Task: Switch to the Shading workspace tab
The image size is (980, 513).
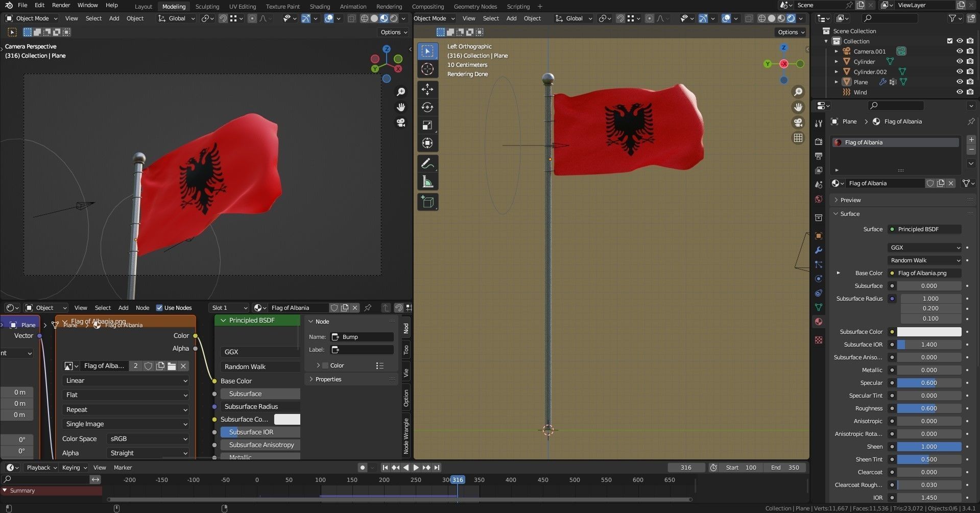Action: pos(320,7)
